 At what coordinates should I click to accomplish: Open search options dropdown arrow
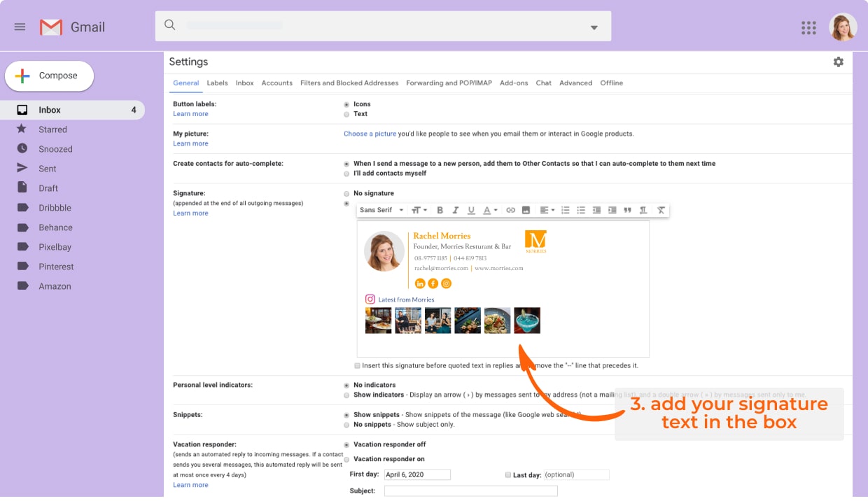click(594, 28)
